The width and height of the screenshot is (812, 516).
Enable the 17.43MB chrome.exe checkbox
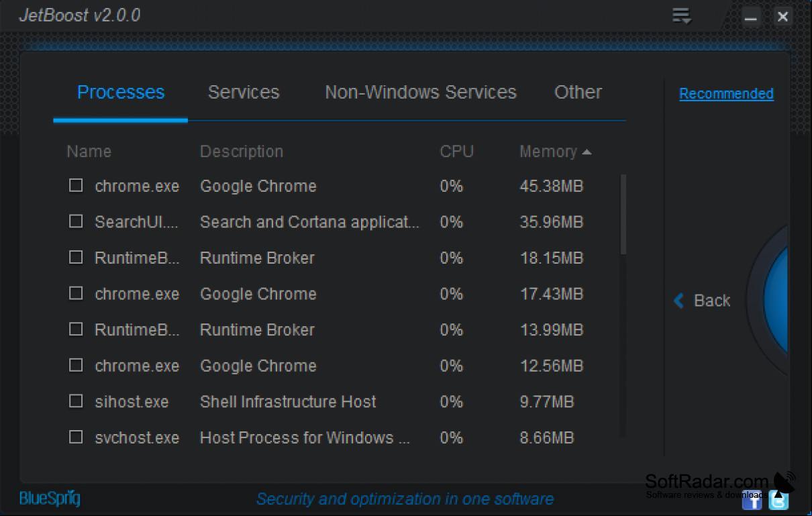(76, 293)
